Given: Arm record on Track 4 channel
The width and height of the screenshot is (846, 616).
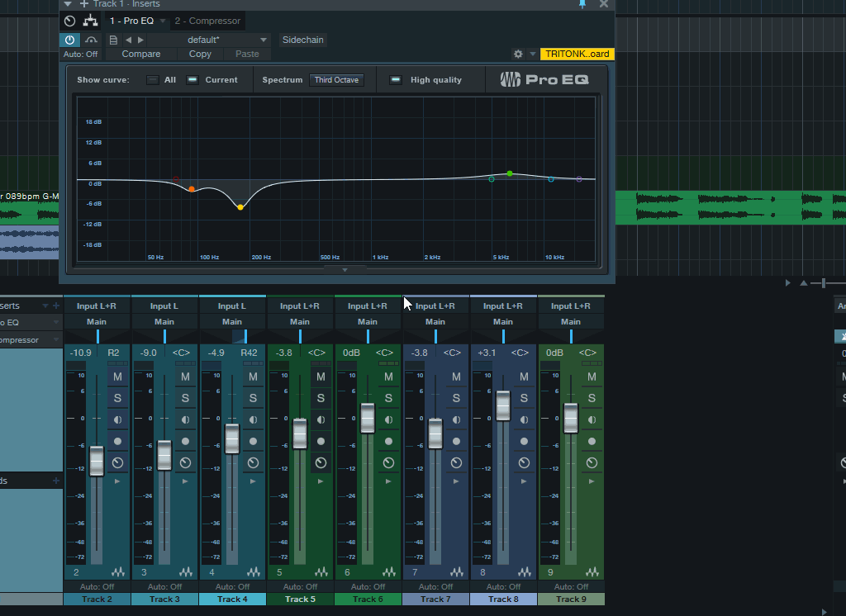Looking at the screenshot, I should 253,441.
